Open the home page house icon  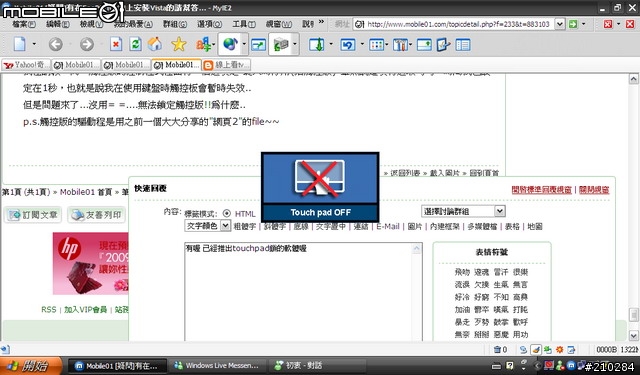(x=155, y=44)
